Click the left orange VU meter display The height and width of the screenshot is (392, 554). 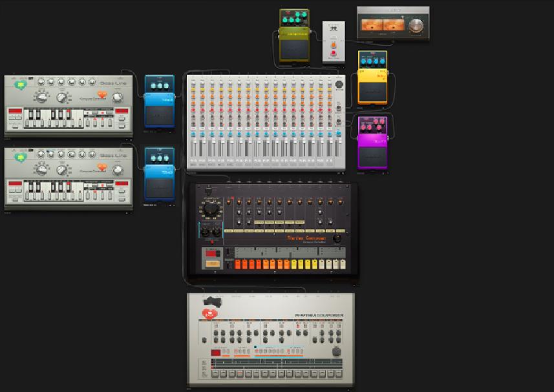pos(371,25)
